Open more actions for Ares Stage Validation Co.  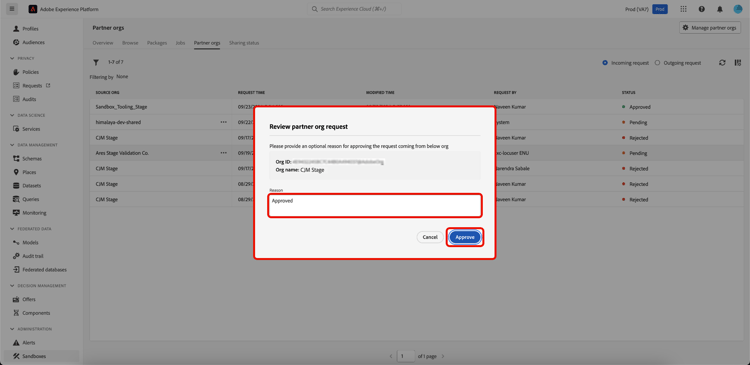(223, 153)
